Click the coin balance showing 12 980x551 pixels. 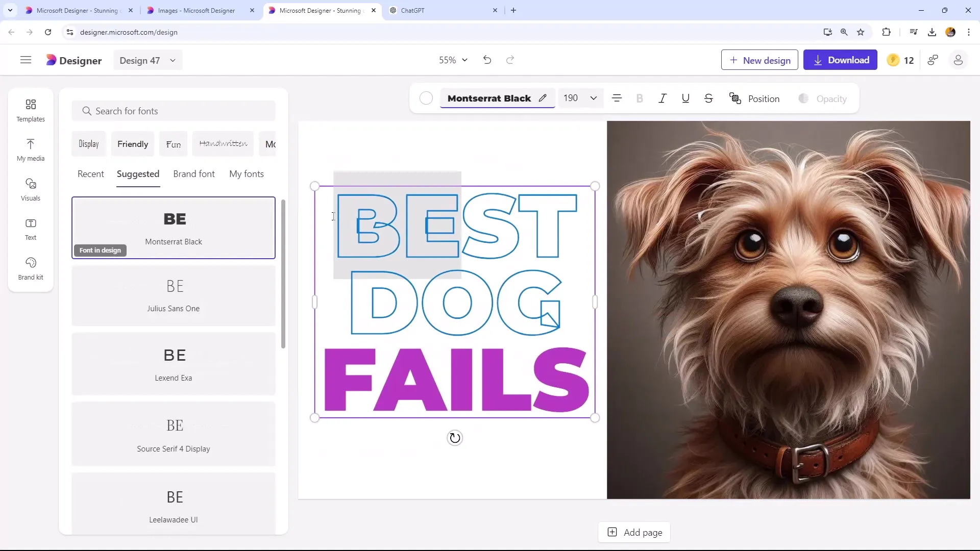901,60
